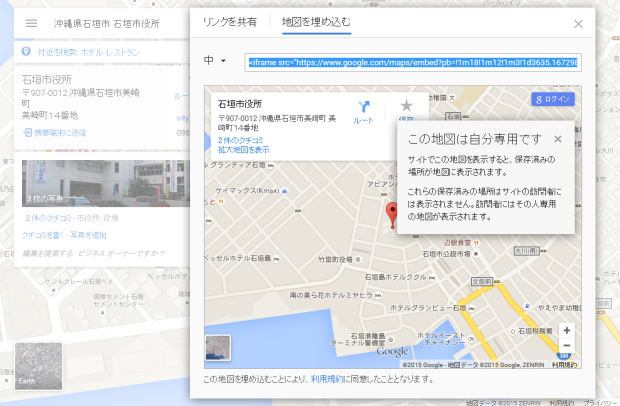Open the 拡大地図を表示 link

(244, 150)
